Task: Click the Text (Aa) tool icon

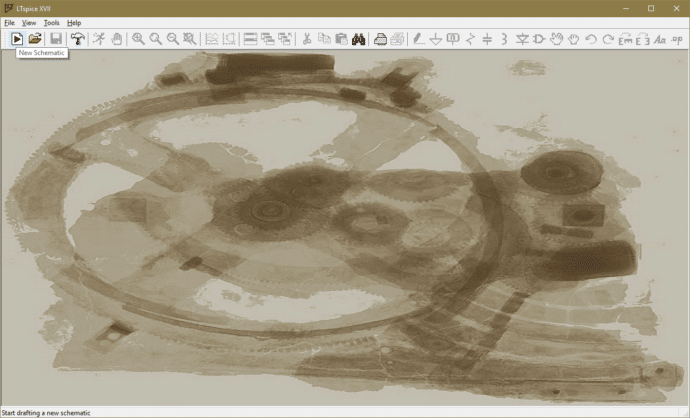Action: click(x=659, y=39)
